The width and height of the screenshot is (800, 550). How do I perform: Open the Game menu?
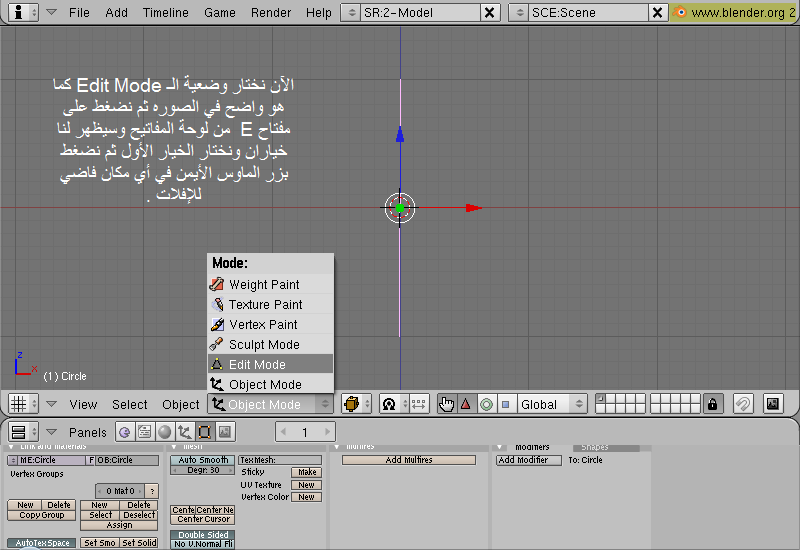tap(220, 12)
